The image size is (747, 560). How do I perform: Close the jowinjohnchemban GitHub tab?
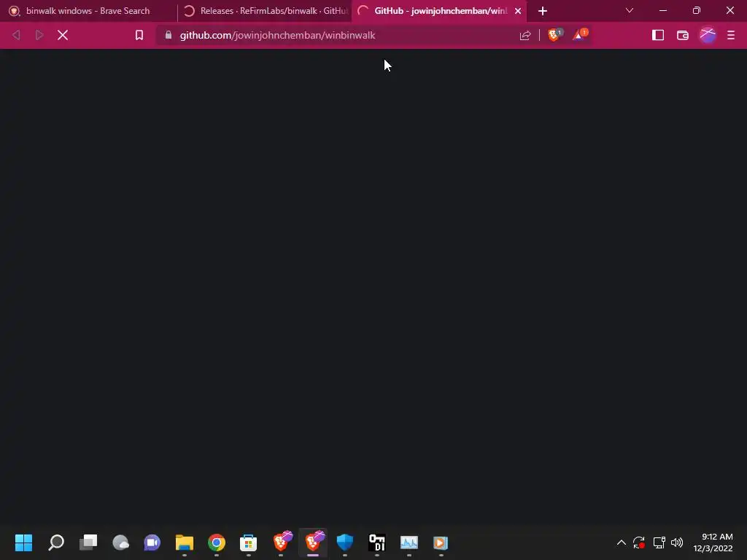click(518, 11)
